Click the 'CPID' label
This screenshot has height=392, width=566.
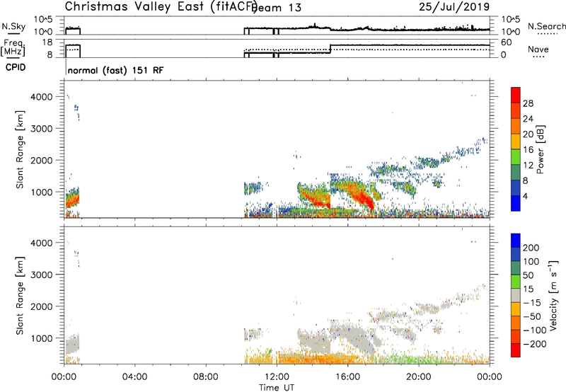[16, 67]
